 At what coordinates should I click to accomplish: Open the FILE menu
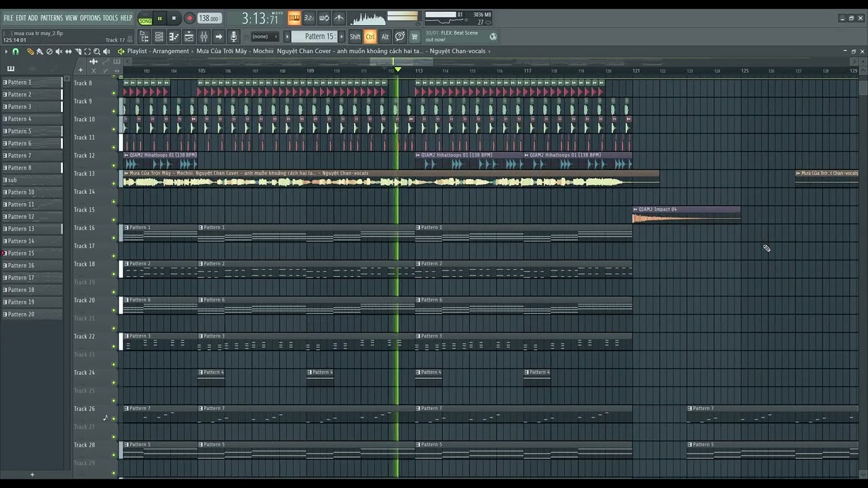(x=8, y=18)
